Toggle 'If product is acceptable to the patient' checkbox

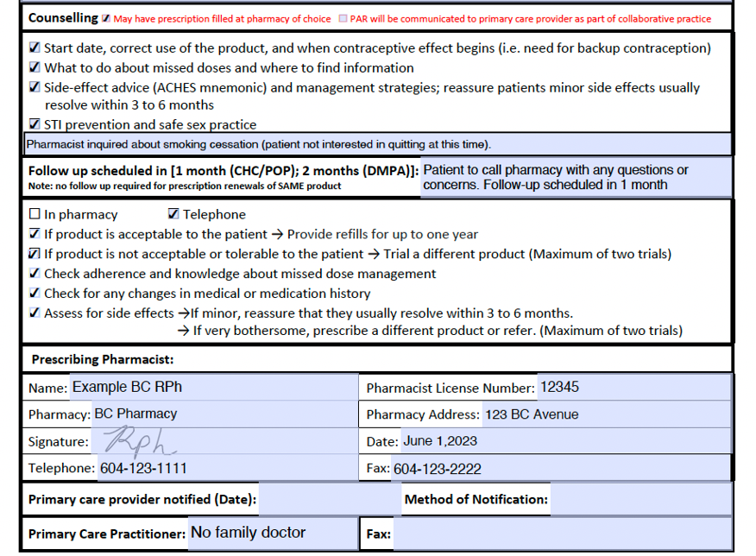(x=35, y=233)
